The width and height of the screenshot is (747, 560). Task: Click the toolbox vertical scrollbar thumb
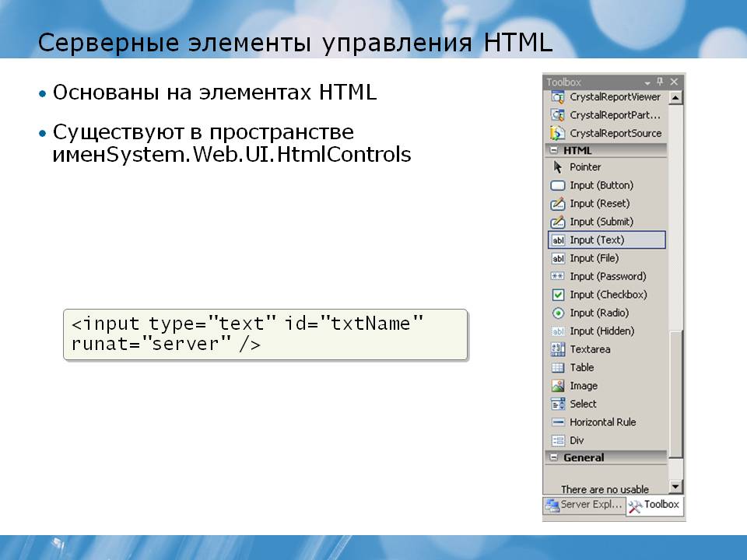click(675, 394)
